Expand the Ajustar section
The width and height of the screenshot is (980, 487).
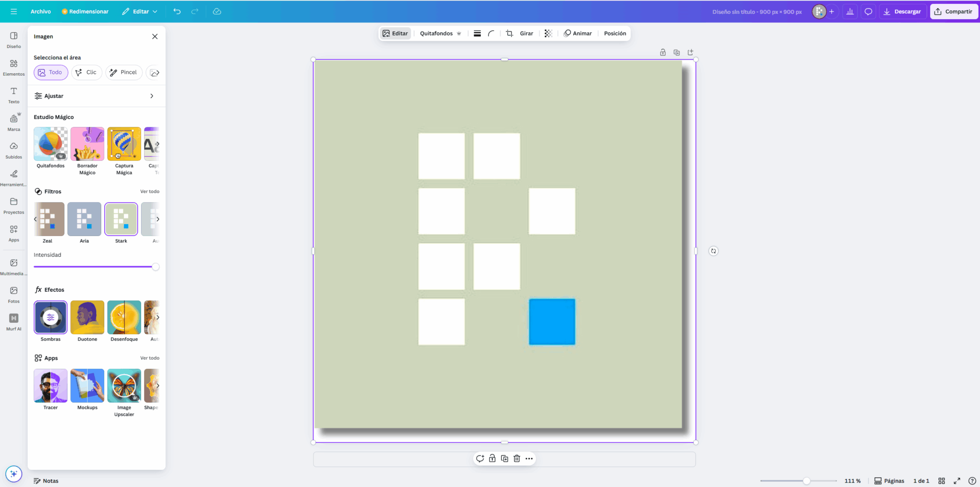point(96,96)
